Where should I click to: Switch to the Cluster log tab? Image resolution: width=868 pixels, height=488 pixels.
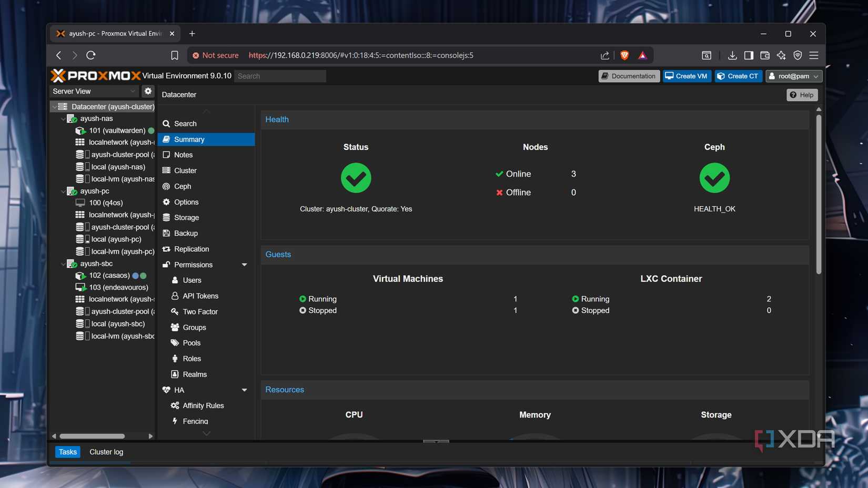(106, 452)
